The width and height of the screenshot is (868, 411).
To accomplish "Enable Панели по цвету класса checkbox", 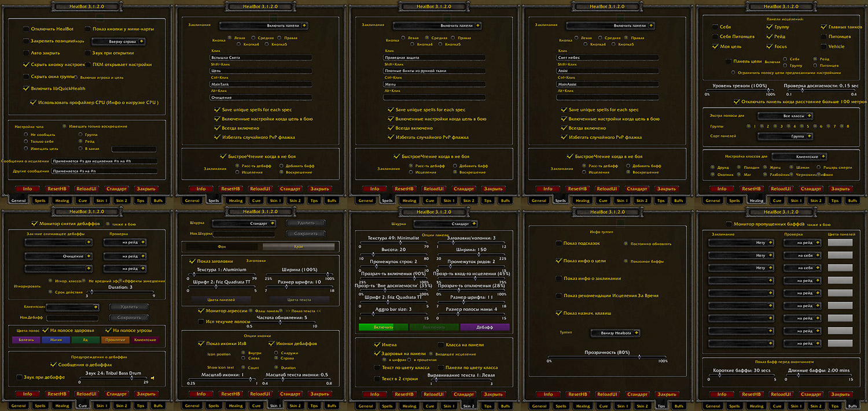I will pos(442,367).
